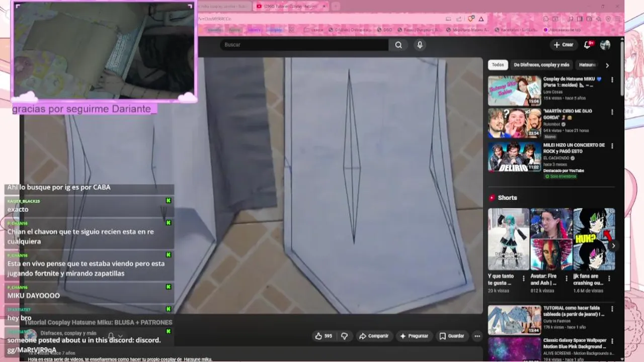Click the Preguntar button
Image resolution: width=644 pixels, height=362 pixels.
coord(414,336)
